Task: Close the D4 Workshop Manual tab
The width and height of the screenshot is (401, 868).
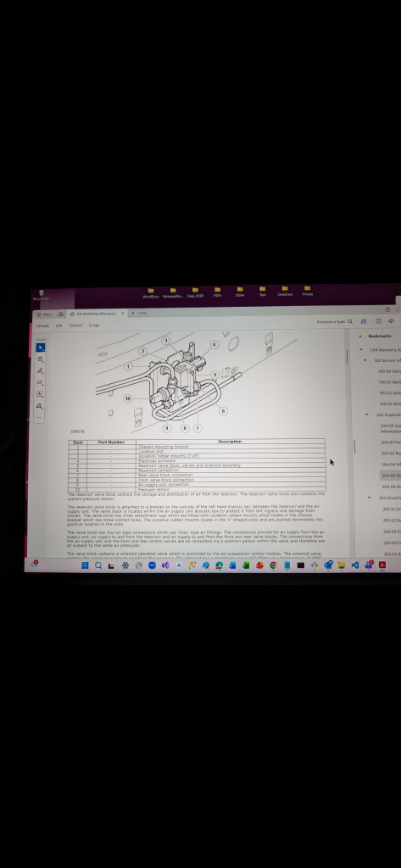Action: click(123, 314)
